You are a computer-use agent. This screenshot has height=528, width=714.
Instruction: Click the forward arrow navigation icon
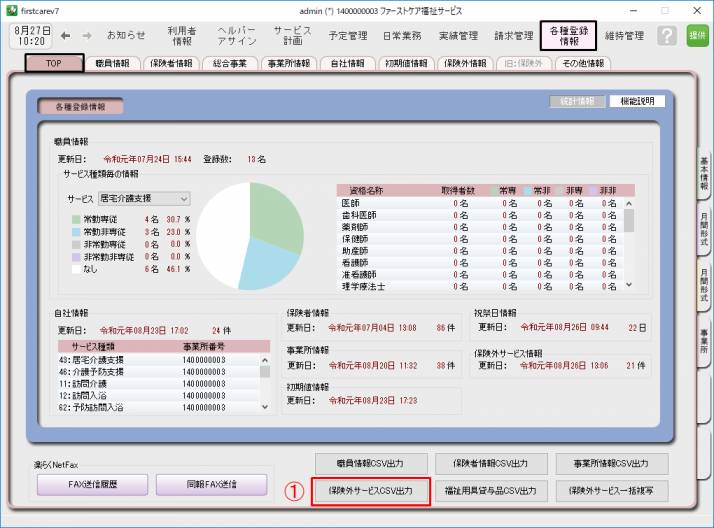click(86, 35)
